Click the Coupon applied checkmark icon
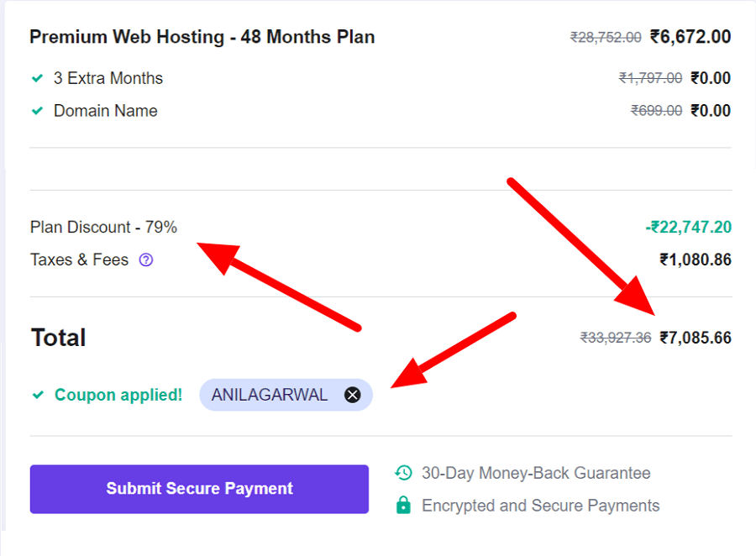 tap(38, 395)
